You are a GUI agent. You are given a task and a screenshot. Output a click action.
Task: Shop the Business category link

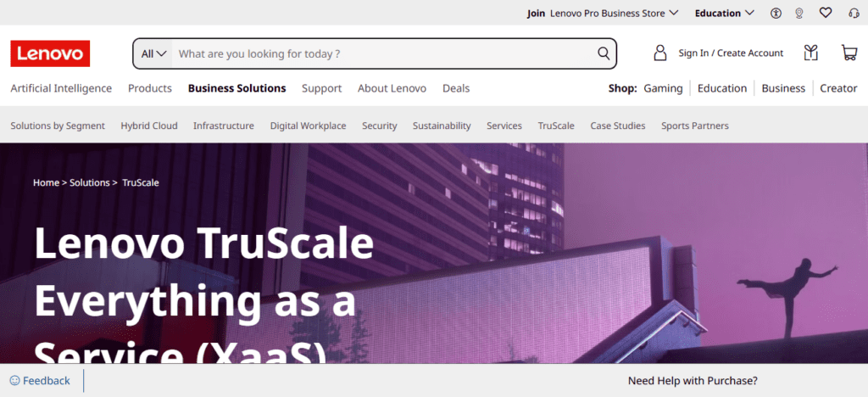tap(783, 88)
